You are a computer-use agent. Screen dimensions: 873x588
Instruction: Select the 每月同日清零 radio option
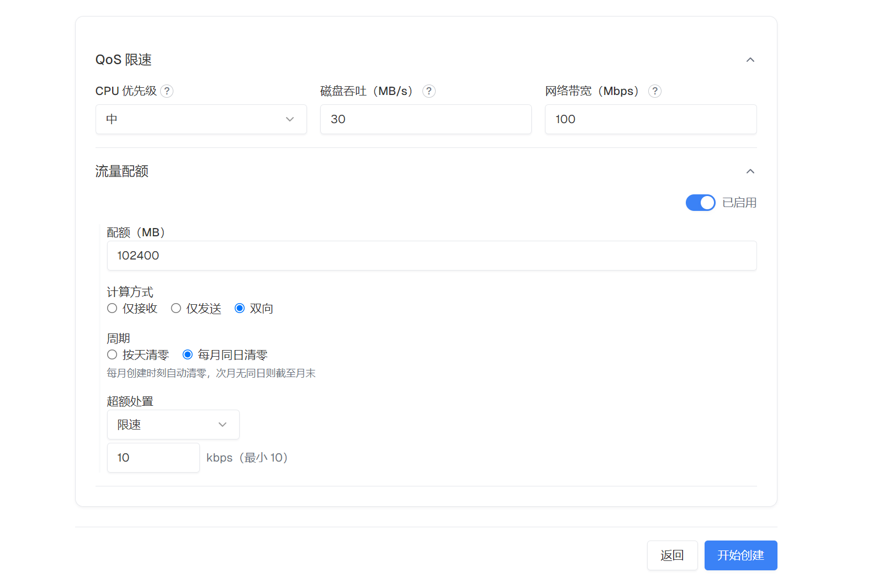point(188,354)
